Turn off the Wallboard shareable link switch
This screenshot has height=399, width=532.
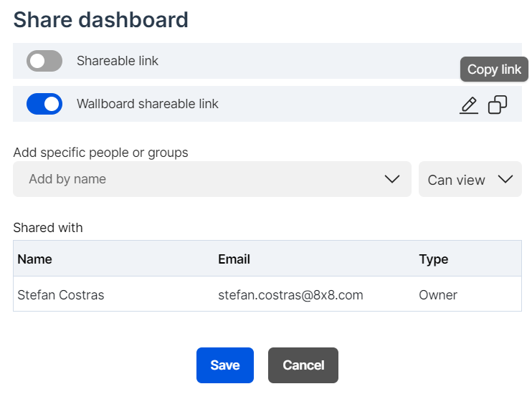click(44, 104)
